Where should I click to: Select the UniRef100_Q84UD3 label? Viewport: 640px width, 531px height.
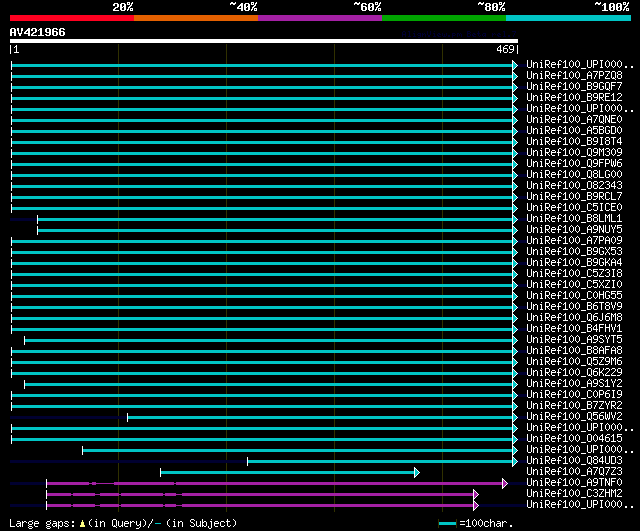(x=574, y=461)
